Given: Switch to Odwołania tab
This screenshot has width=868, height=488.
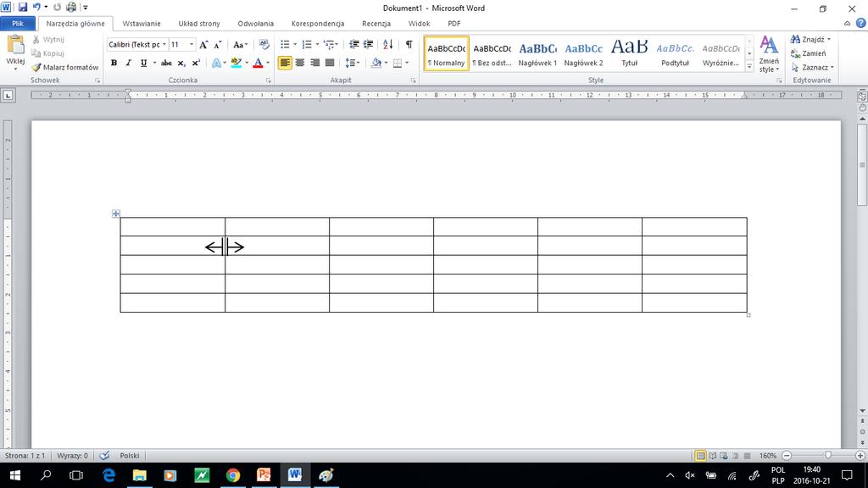Looking at the screenshot, I should click(x=256, y=24).
